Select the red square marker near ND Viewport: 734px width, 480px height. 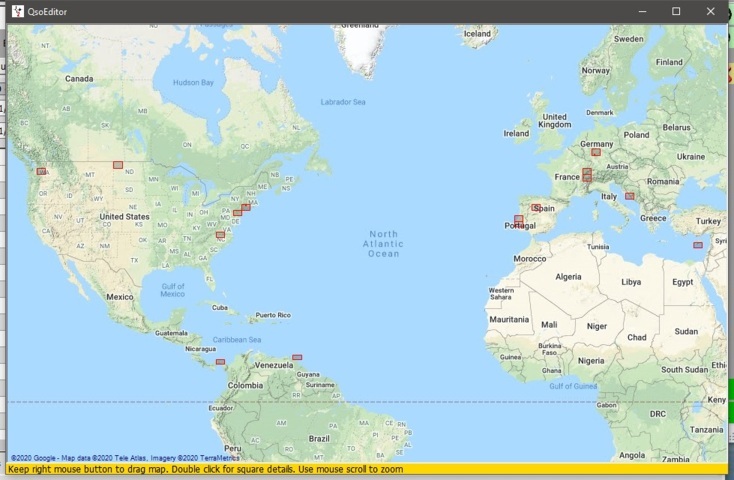pyautogui.click(x=118, y=165)
